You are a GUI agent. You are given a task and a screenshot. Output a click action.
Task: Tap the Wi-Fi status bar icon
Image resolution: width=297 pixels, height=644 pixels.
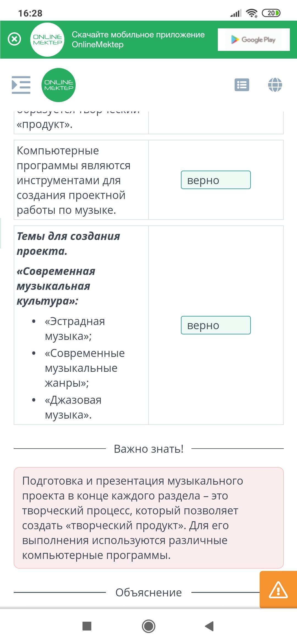(251, 13)
